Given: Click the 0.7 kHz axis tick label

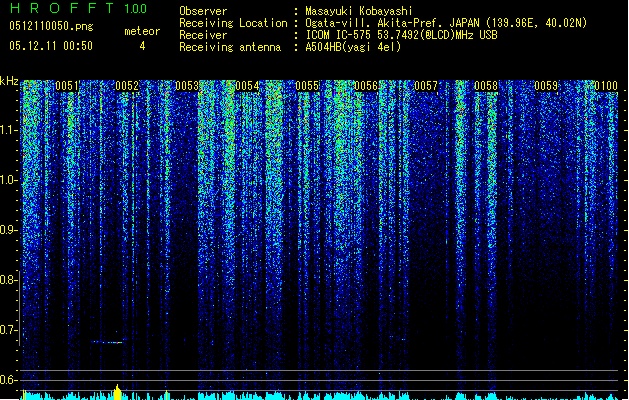Looking at the screenshot, I should (x=8, y=330).
